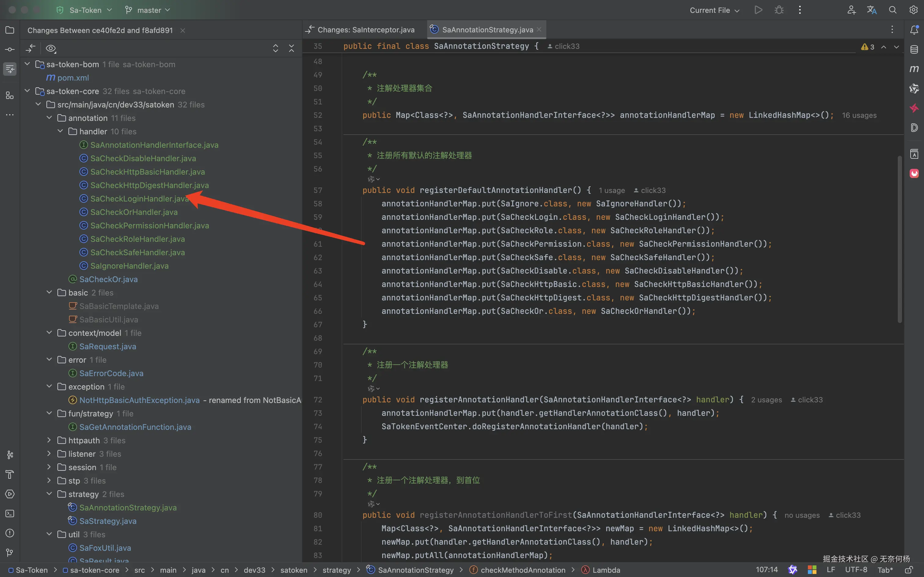The width and height of the screenshot is (924, 577).
Task: Click the Run play button
Action: pyautogui.click(x=758, y=10)
